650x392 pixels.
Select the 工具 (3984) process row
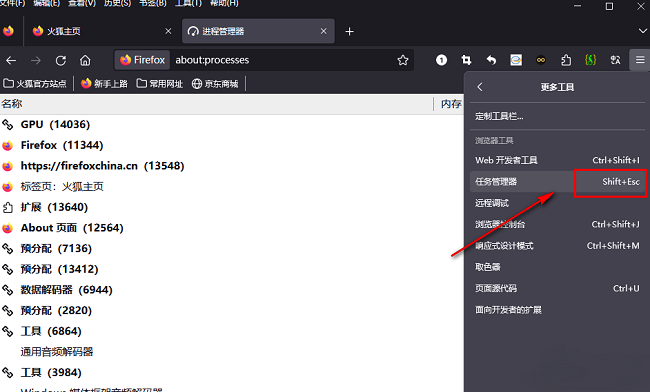[x=231, y=373]
